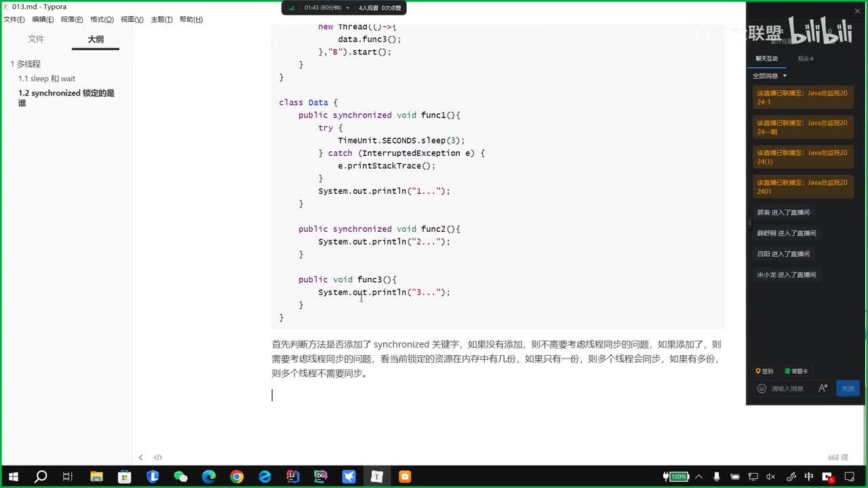868x488 pixels.
Task: Click the battery 100% tray indicator
Action: pos(676,476)
